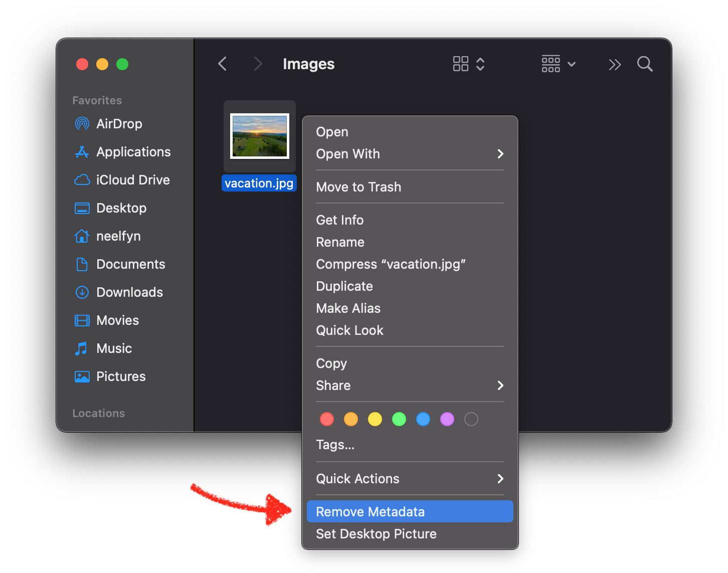The image size is (728, 573).
Task: Open the group-by dropdown in toolbar
Action: pyautogui.click(x=558, y=64)
